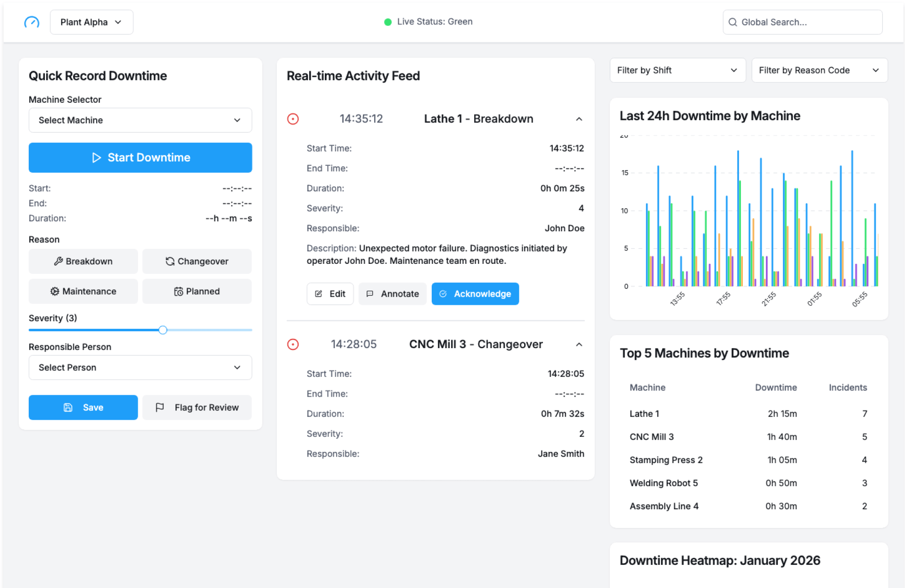Click the magnifier icon in Global Search
Viewport: 905px width, 588px height.
pyautogui.click(x=732, y=22)
